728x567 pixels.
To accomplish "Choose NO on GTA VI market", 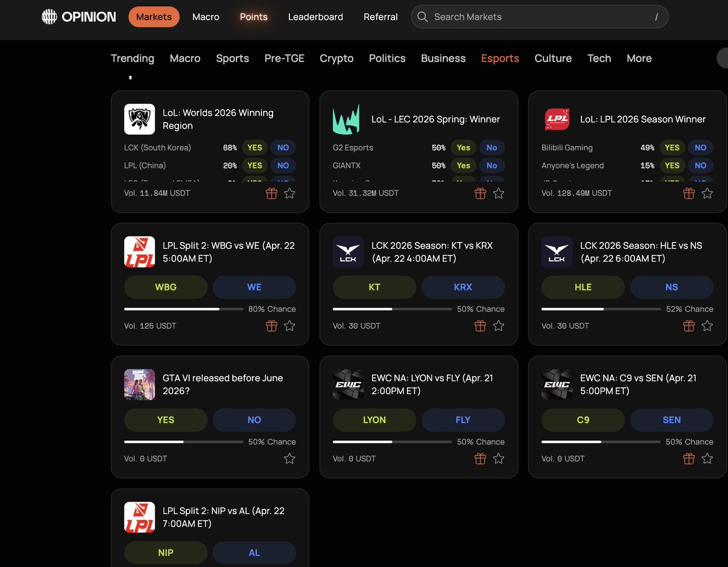I will click(254, 420).
